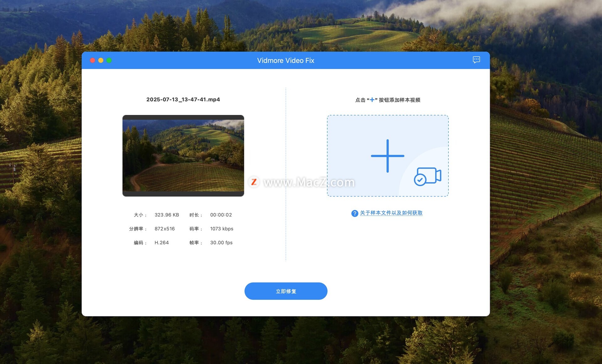Click the Vidmore Video Fix window title
Image resolution: width=602 pixels, height=364 pixels.
[286, 60]
